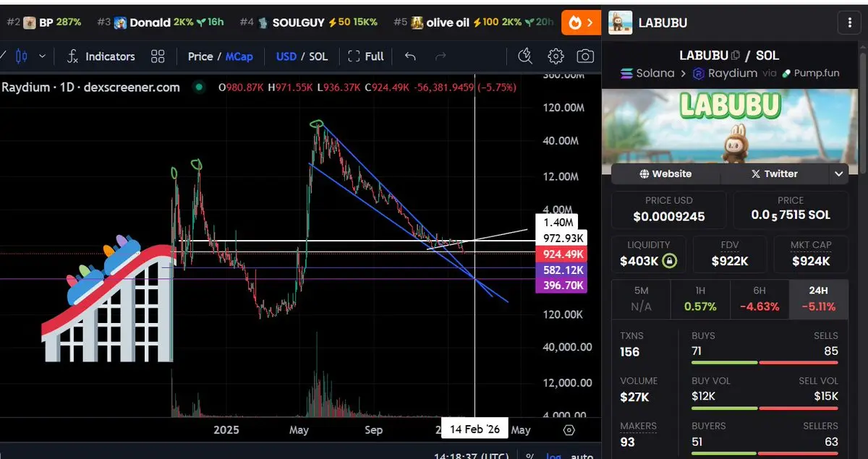
Task: Click the PRICE in SOL value box
Action: pyautogui.click(x=791, y=209)
